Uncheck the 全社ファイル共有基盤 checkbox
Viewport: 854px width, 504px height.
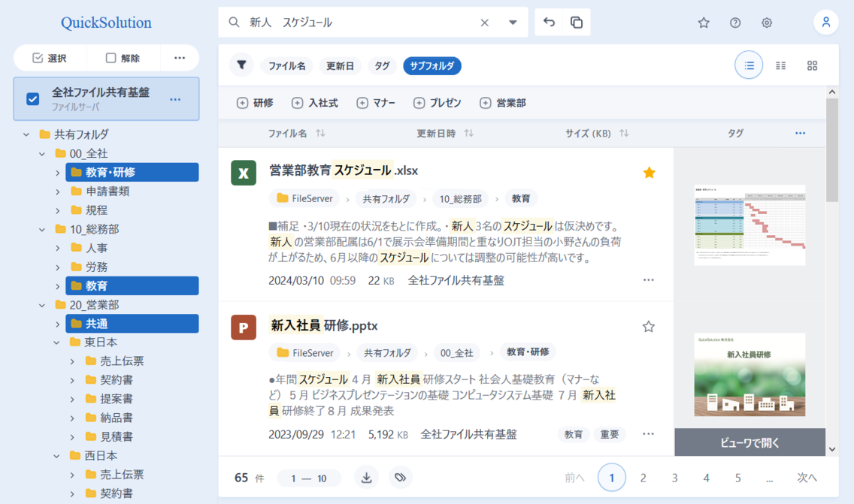pyautogui.click(x=31, y=98)
